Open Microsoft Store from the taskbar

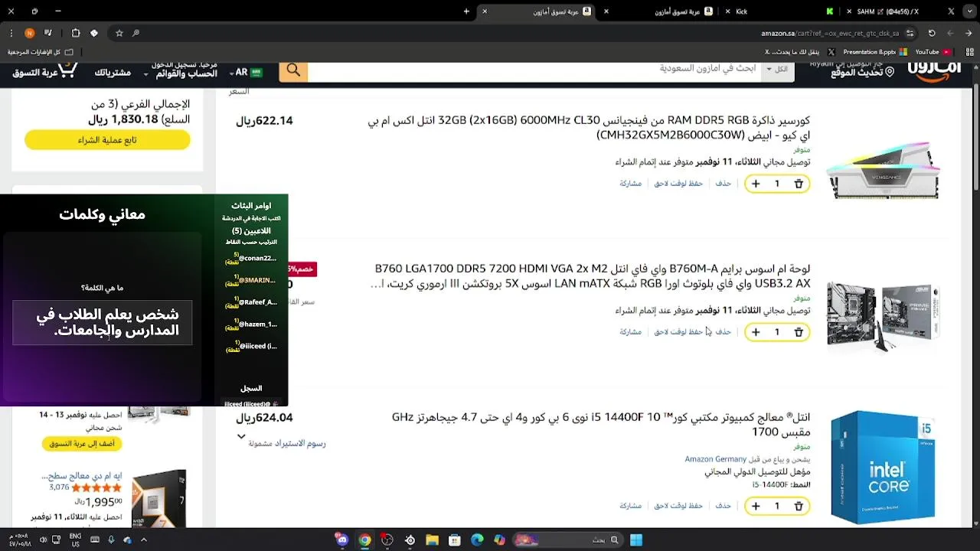pos(455,540)
